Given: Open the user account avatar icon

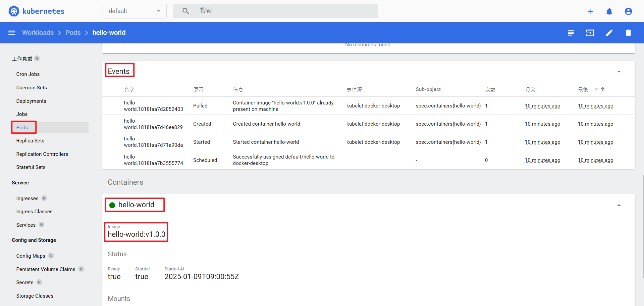Looking at the screenshot, I should (628, 11).
